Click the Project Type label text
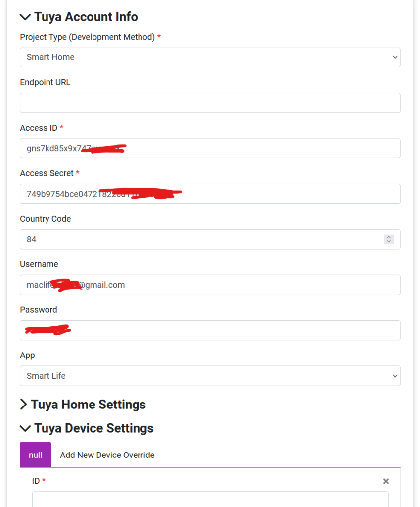Screen dimensions: 420x507 click(x=87, y=37)
